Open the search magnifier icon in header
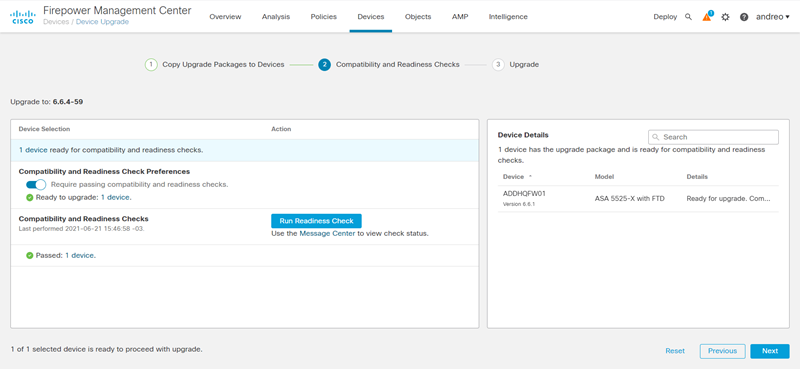 [x=688, y=17]
